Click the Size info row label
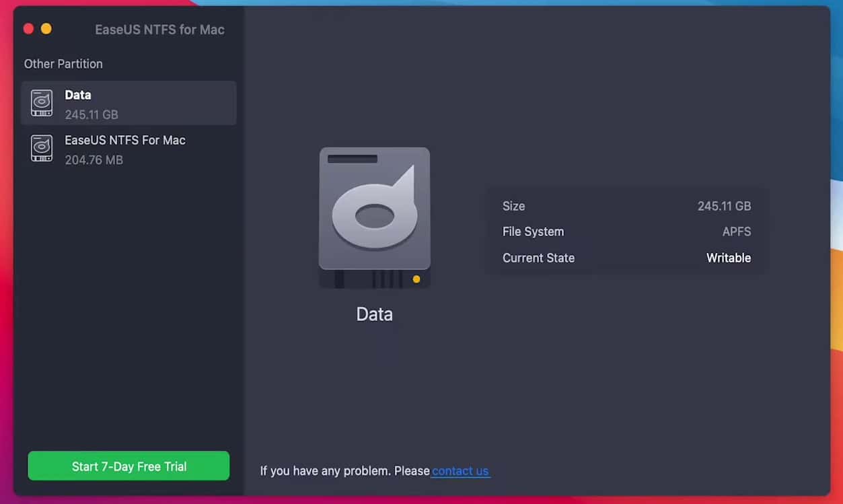 coord(513,206)
